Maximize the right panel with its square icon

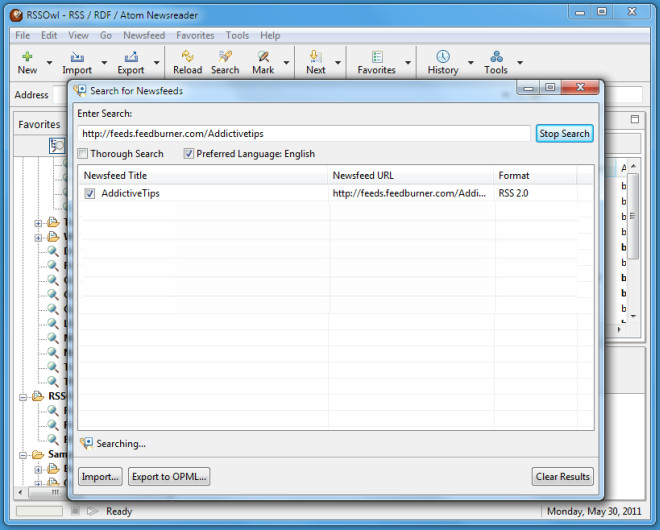click(x=635, y=119)
